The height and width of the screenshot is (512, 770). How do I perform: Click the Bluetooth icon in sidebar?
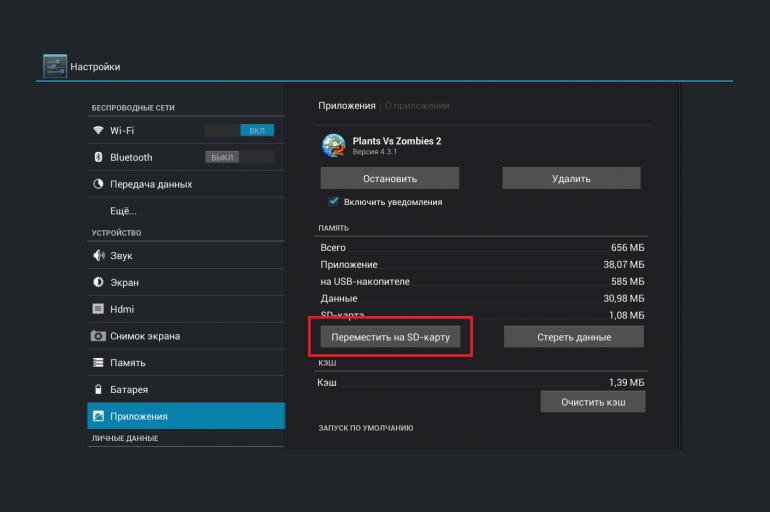98,157
